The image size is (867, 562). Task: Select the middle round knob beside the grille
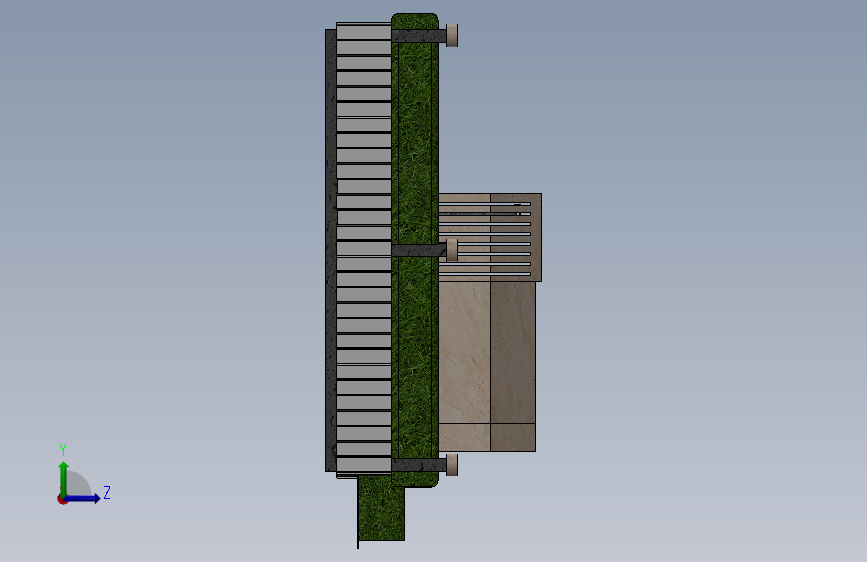(x=452, y=249)
